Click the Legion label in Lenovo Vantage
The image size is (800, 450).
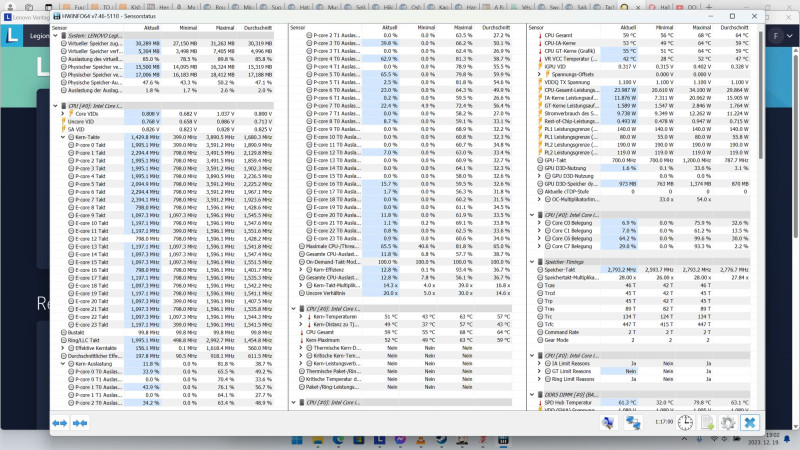pos(39,36)
